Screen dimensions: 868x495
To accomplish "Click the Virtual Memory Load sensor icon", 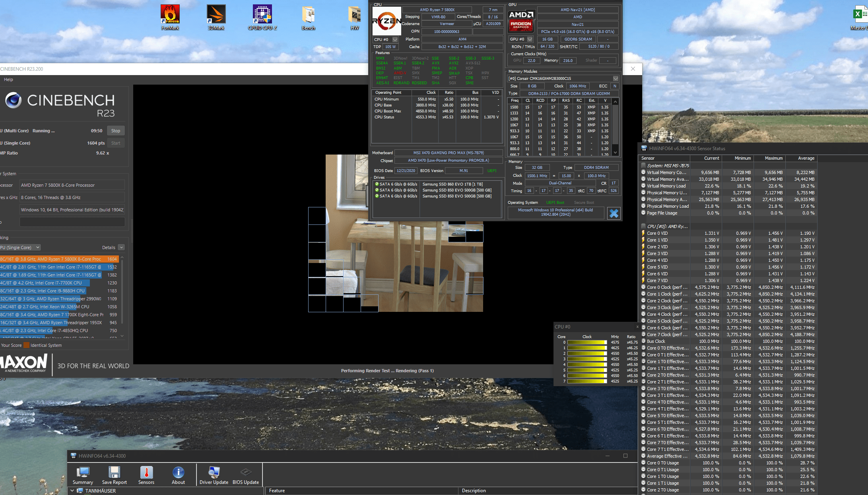I will pos(643,186).
